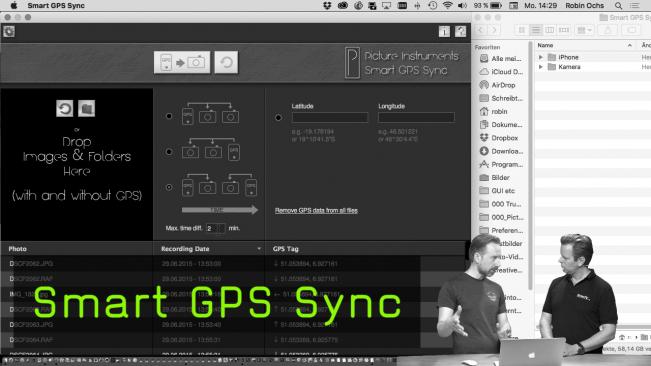Open the info button in the top bar
Screen dimensions: 651x366
click(444, 32)
